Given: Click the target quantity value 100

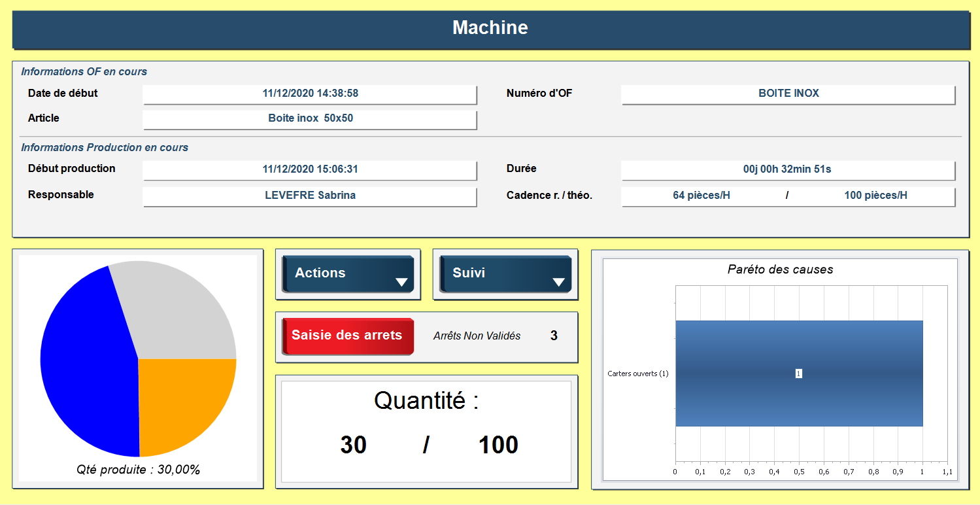Looking at the screenshot, I should click(498, 445).
